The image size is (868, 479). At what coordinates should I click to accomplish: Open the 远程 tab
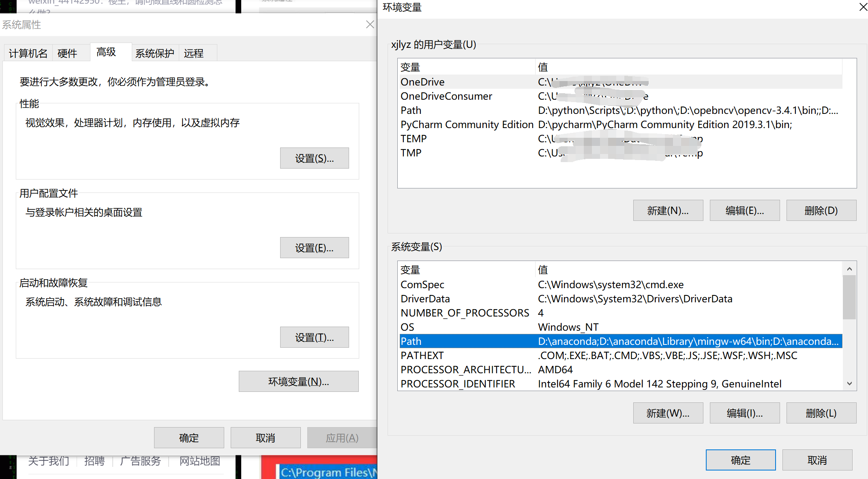click(194, 53)
